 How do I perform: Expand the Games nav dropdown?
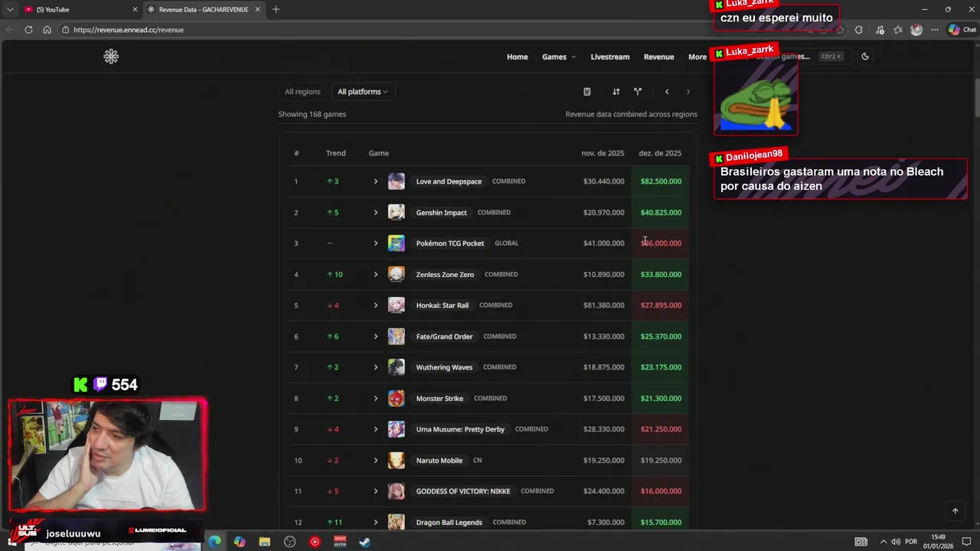pyautogui.click(x=559, y=57)
